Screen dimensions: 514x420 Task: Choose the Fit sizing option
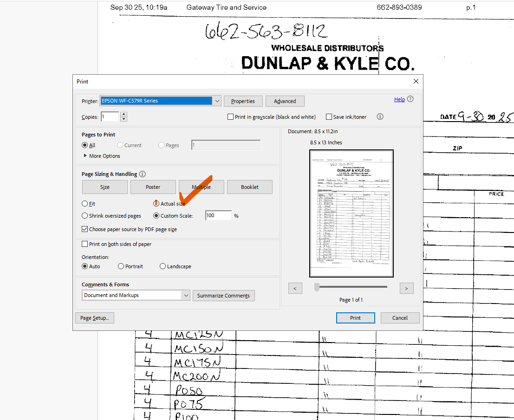tap(85, 204)
